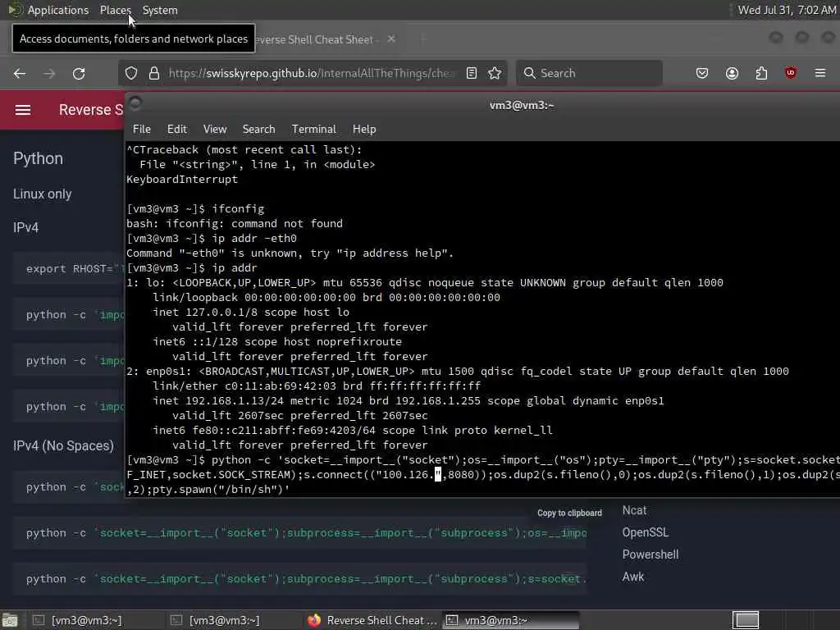840x630 pixels.
Task: Bookmark this page with star icon
Action: tap(495, 73)
